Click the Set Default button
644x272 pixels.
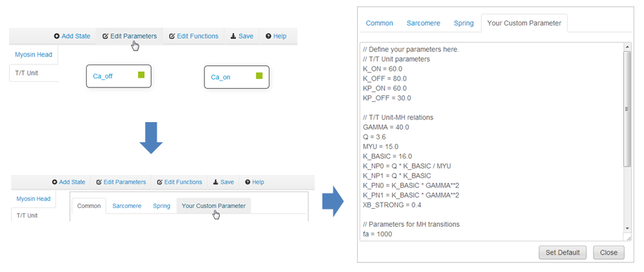(x=563, y=253)
